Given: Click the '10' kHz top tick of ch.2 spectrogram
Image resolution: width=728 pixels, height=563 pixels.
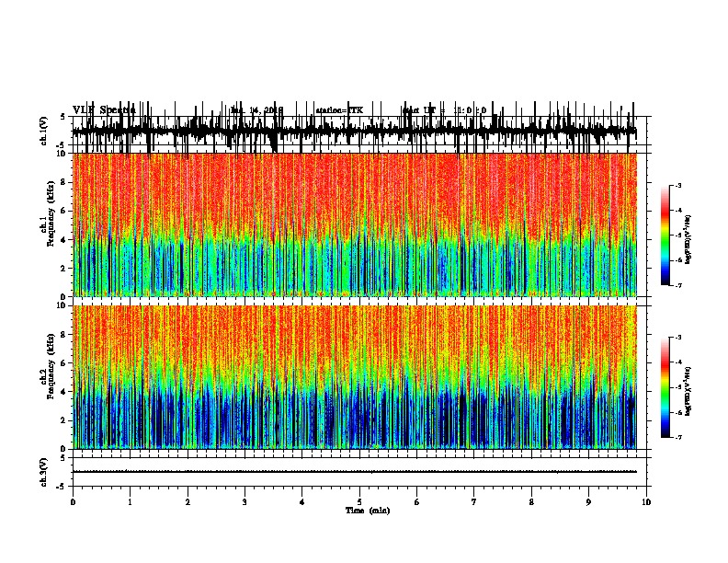Looking at the screenshot, I should [63, 305].
